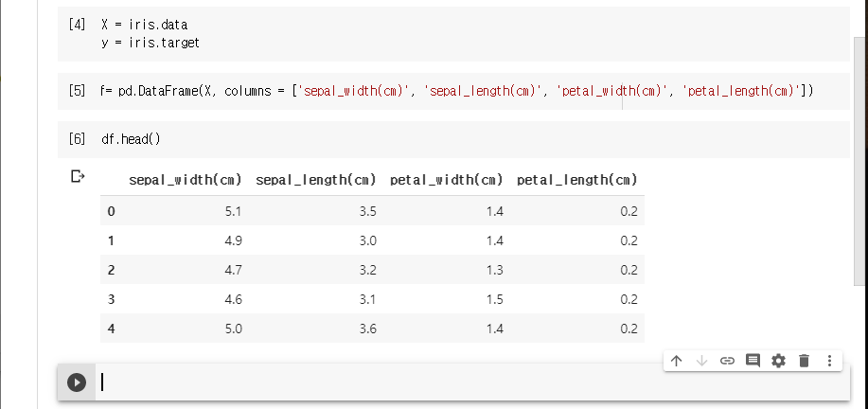Run the empty code cell

(x=77, y=382)
